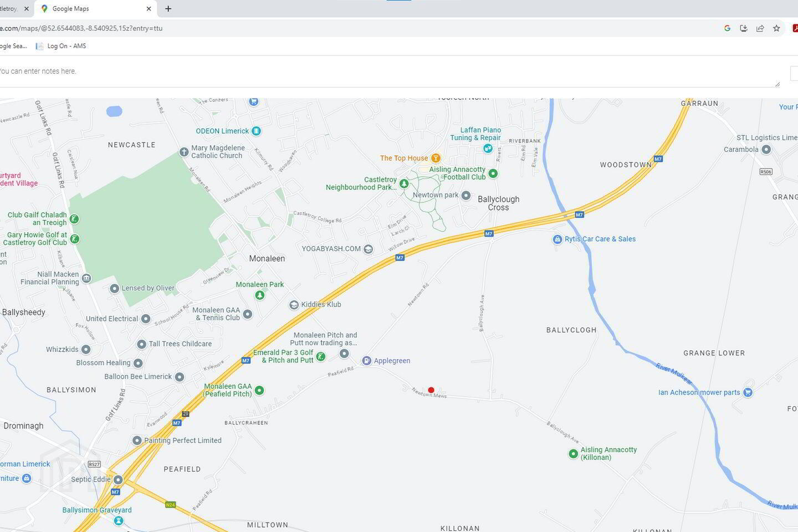This screenshot has width=798, height=532.
Task: Select Aisling Annacotty Football Club pin
Action: 493,173
